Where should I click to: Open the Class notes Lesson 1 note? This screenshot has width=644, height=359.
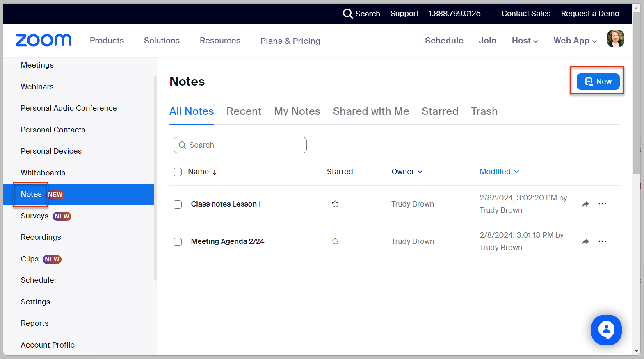click(x=226, y=204)
